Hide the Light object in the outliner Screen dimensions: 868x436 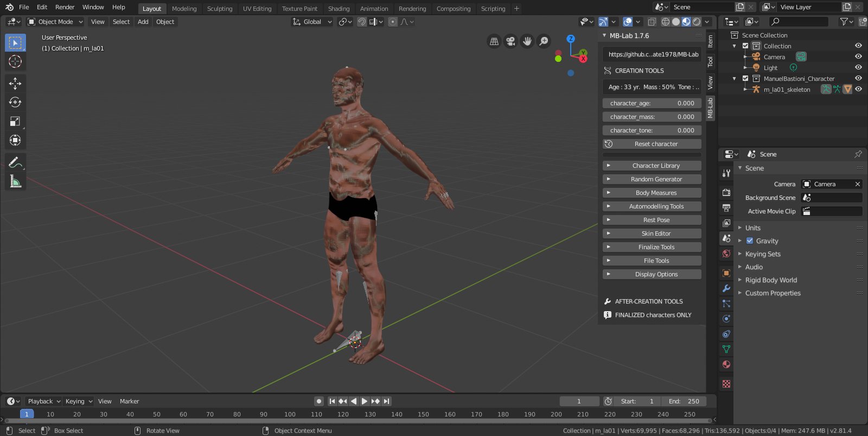click(x=858, y=67)
